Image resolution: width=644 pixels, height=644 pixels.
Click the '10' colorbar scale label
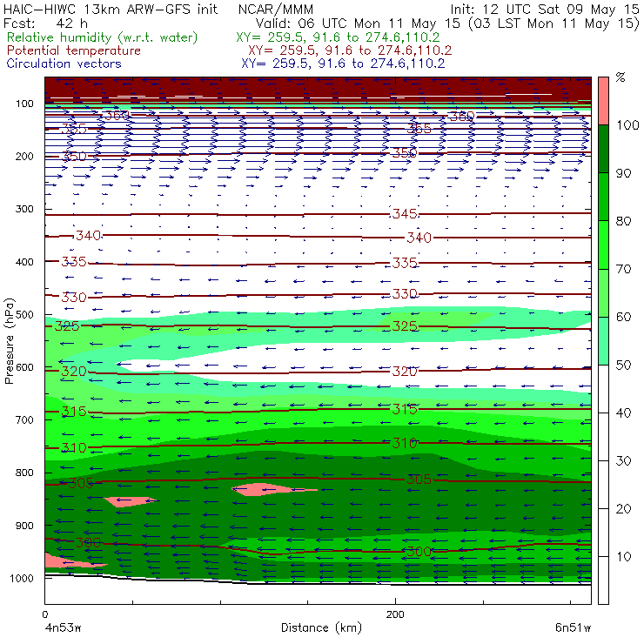[623, 556]
